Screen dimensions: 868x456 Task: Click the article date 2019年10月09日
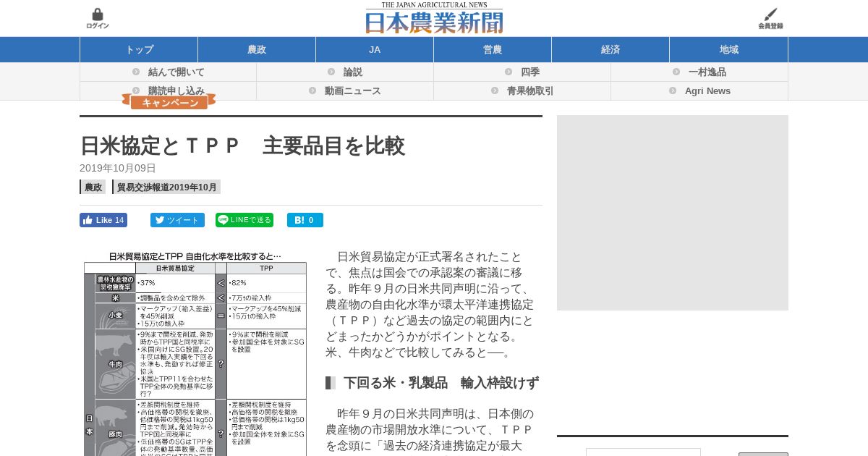click(x=118, y=168)
